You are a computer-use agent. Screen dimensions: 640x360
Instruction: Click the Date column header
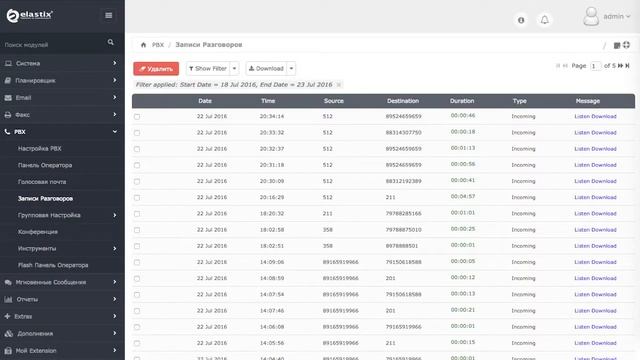(x=205, y=101)
